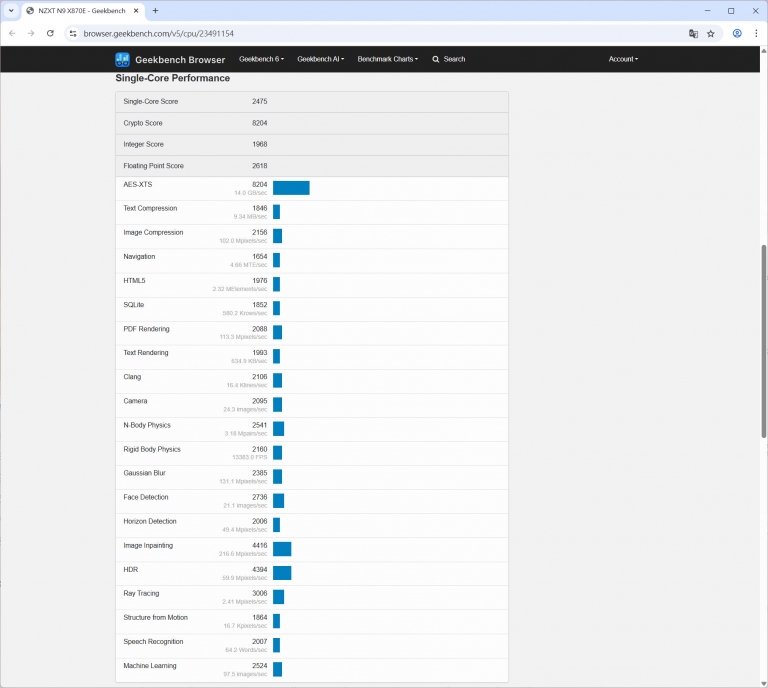This screenshot has width=768, height=688.
Task: Open the Account dropdown
Action: [x=623, y=59]
